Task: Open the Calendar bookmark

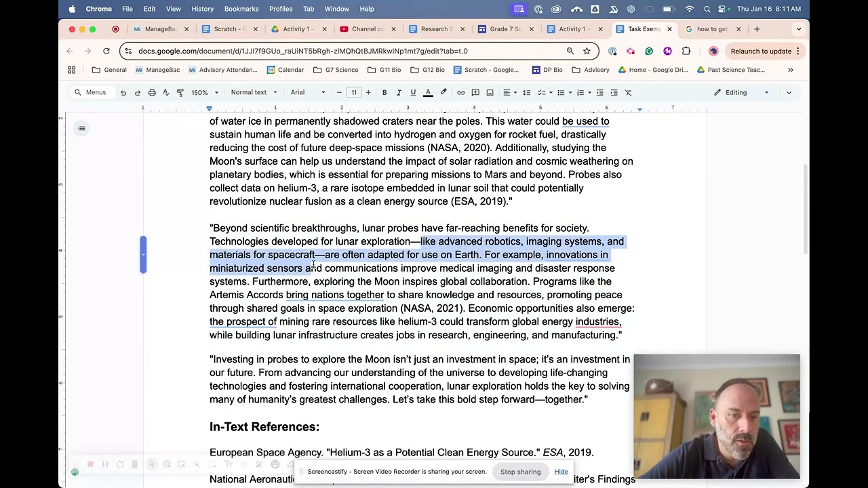Action: pyautogui.click(x=285, y=70)
